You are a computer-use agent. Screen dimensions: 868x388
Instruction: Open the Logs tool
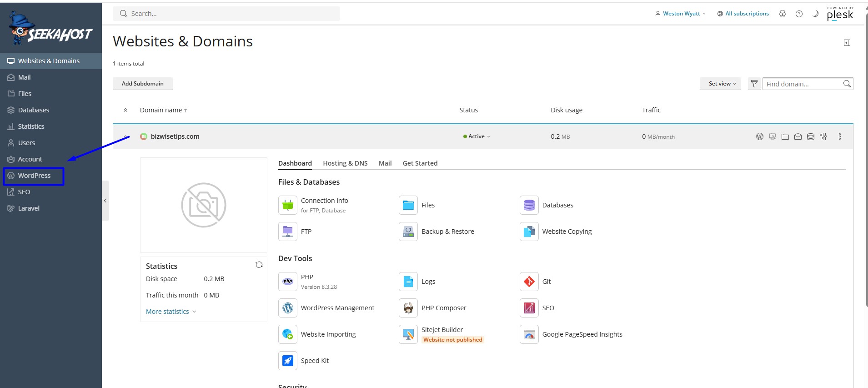417,282
